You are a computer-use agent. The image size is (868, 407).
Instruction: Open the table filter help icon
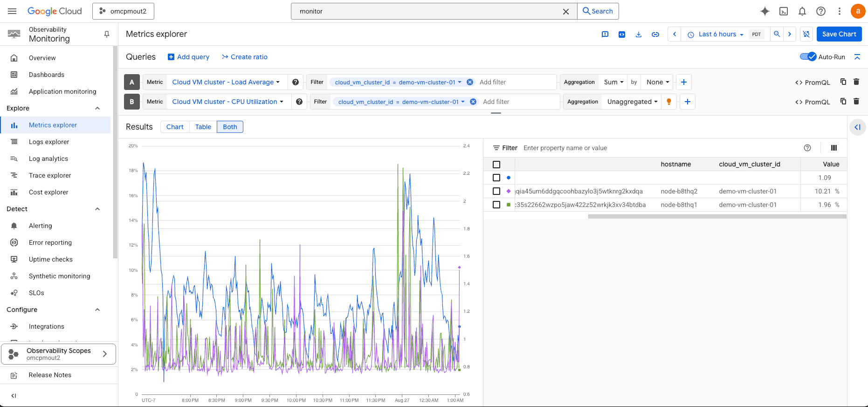(807, 148)
